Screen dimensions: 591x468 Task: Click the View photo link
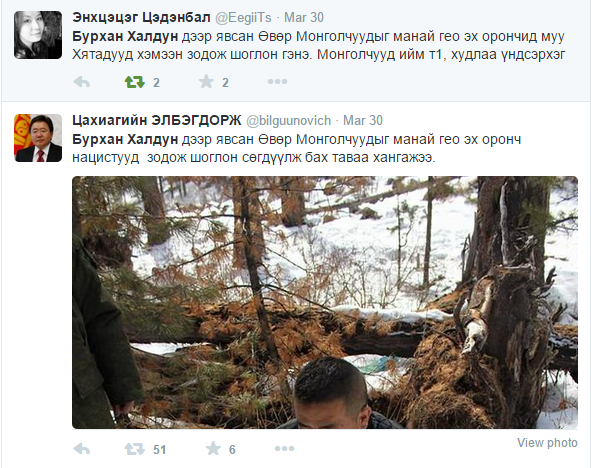(547, 442)
